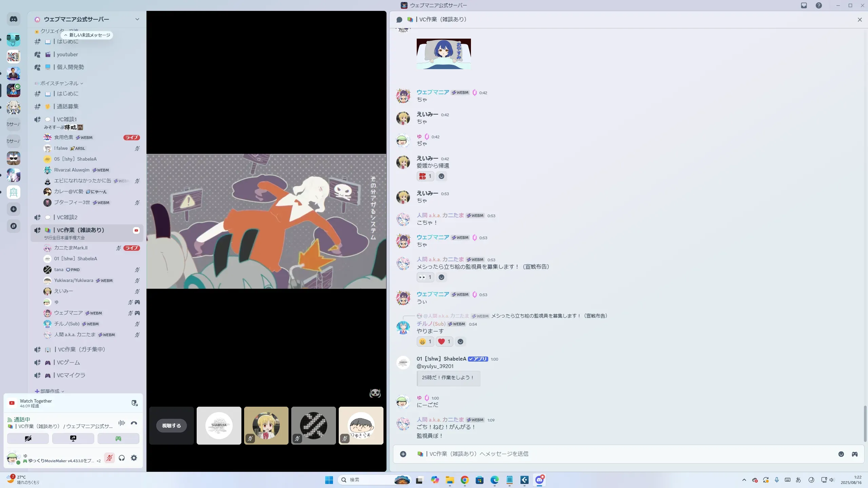The height and width of the screenshot is (488, 868).
Task: Open user settings gear
Action: point(134,458)
